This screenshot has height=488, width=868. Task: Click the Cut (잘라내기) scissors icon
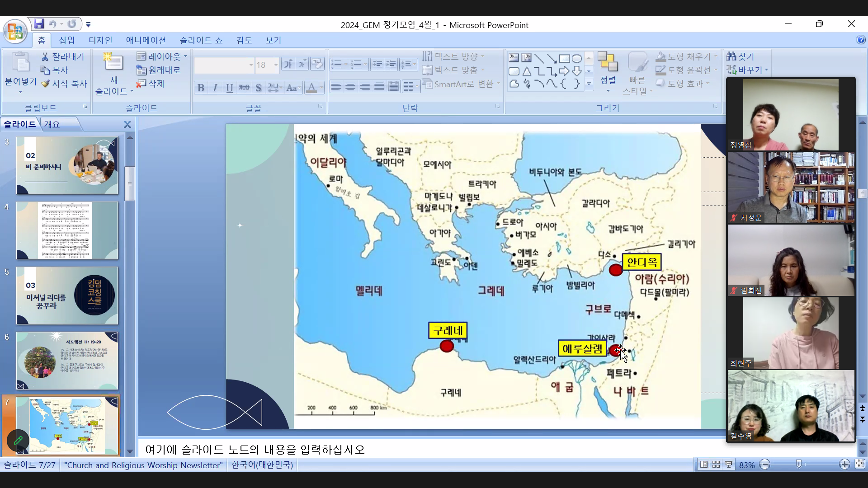pyautogui.click(x=45, y=57)
